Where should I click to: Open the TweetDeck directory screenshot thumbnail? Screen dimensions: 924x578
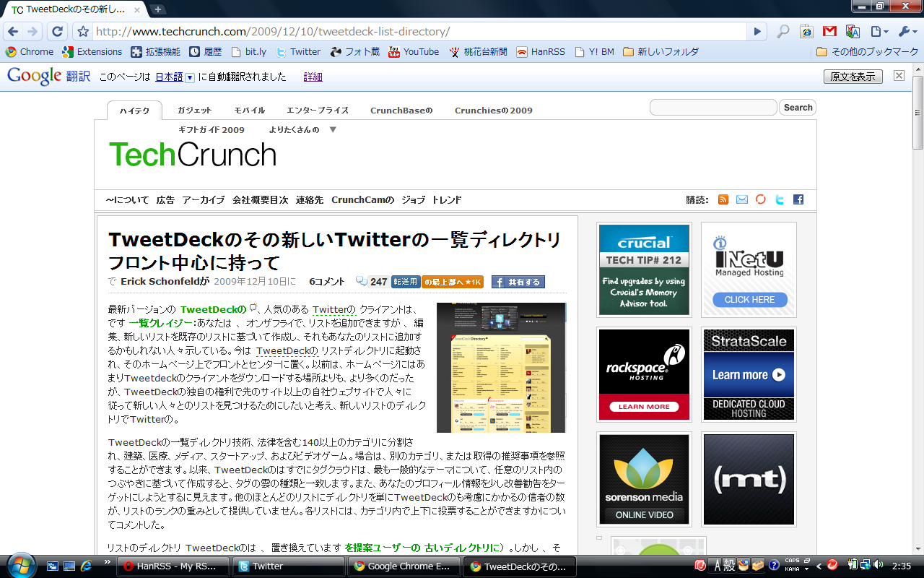coord(501,368)
